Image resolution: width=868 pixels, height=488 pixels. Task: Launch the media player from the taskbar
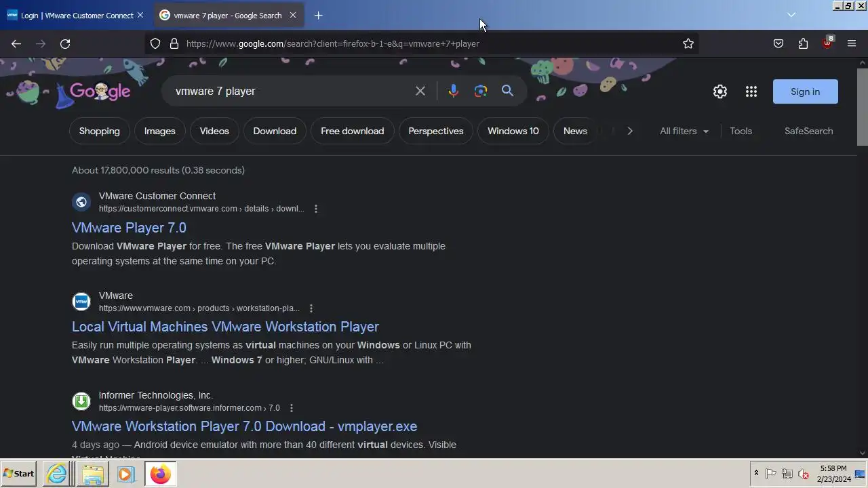click(125, 474)
